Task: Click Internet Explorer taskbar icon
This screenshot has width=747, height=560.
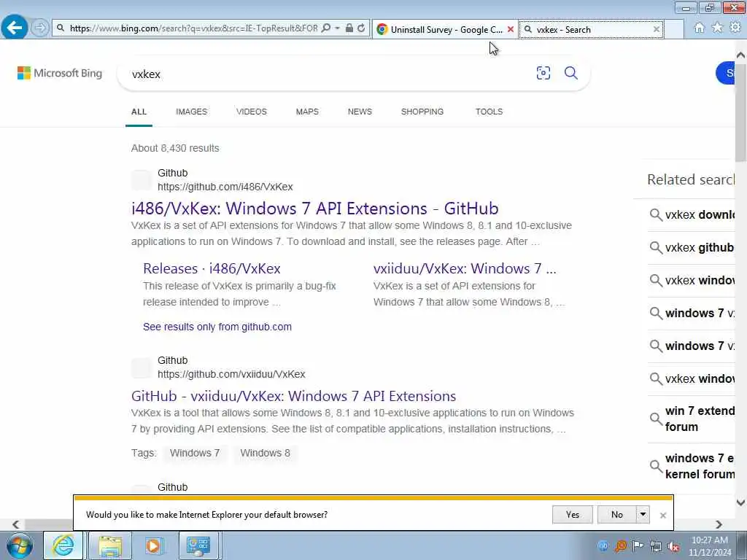Action: [63, 545]
